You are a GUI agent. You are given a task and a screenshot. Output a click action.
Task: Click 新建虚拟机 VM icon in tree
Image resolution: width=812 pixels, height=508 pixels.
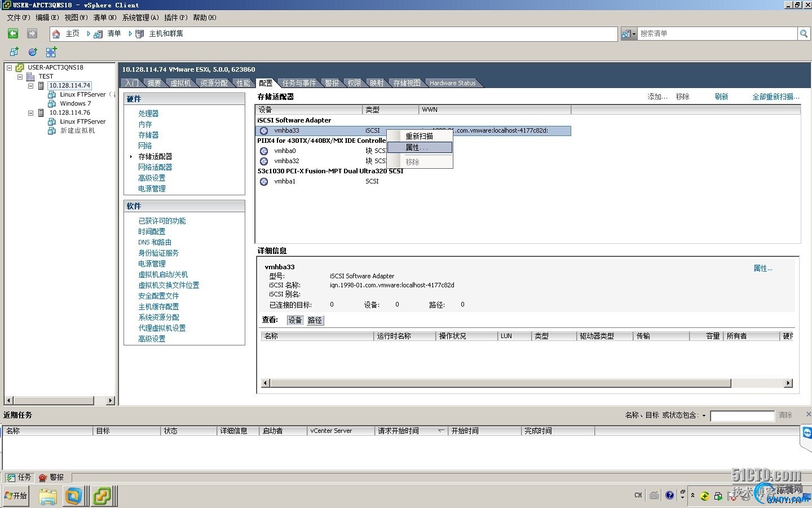tap(52, 131)
